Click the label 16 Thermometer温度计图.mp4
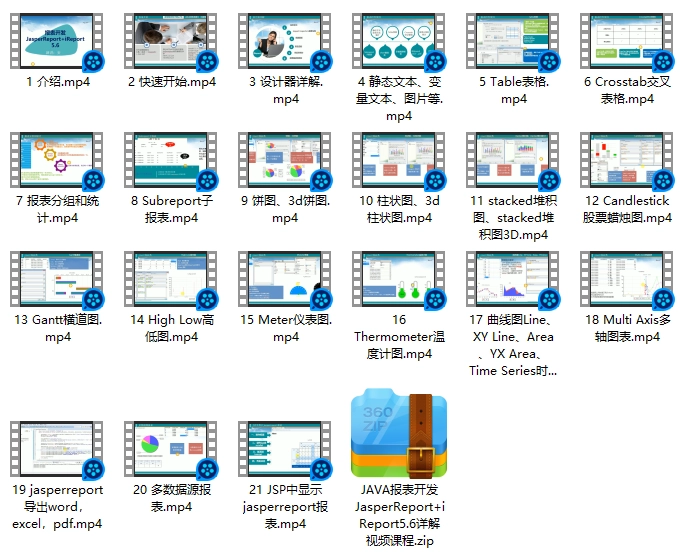The image size is (687, 553). tap(399, 337)
